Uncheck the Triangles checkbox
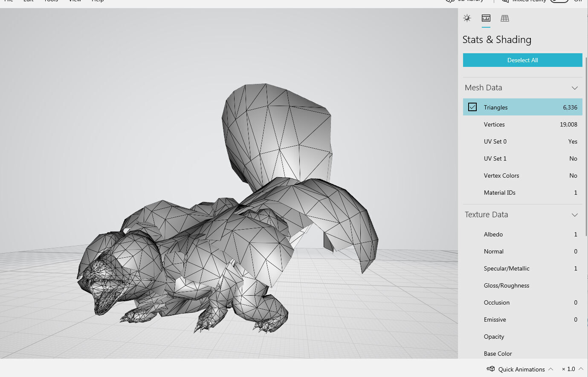 (x=472, y=107)
